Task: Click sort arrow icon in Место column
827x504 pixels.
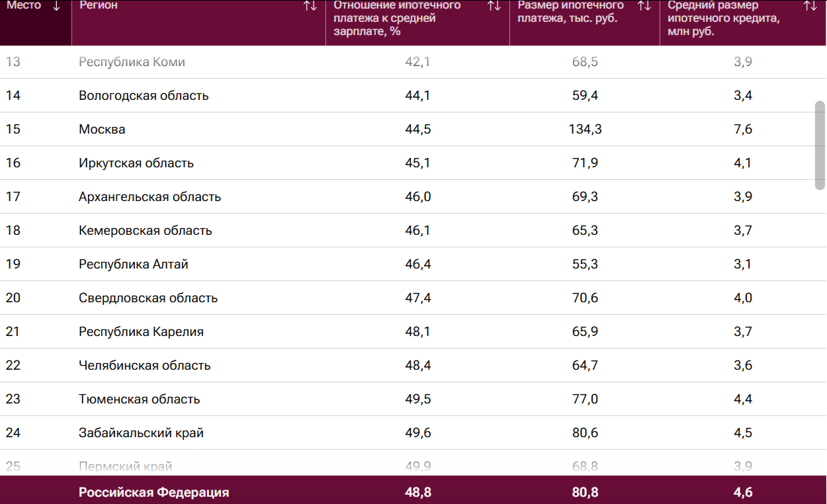Action: coord(56,6)
